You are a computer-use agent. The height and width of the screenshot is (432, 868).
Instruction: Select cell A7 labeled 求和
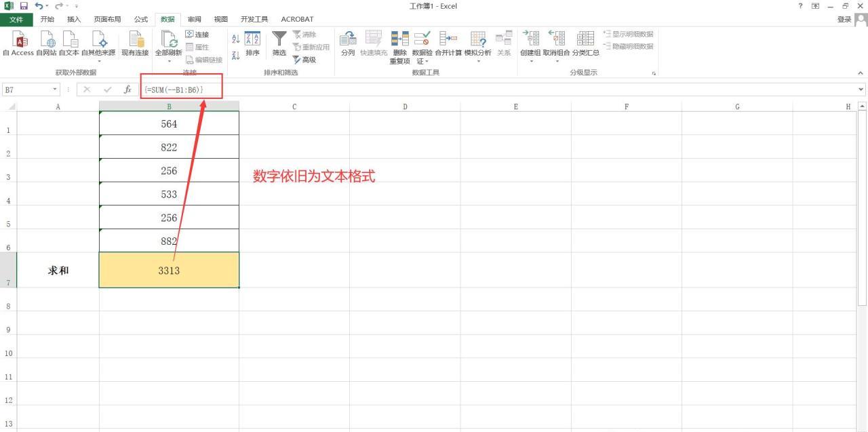click(x=58, y=270)
